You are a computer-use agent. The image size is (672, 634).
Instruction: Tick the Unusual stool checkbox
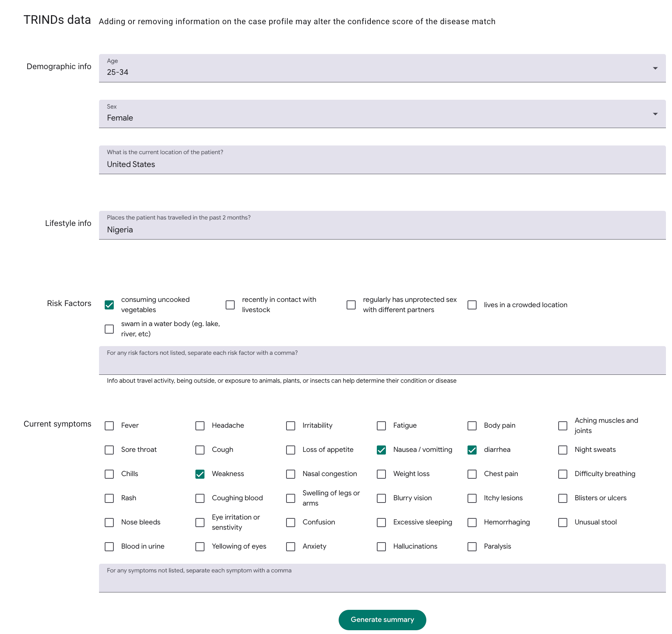pos(563,523)
